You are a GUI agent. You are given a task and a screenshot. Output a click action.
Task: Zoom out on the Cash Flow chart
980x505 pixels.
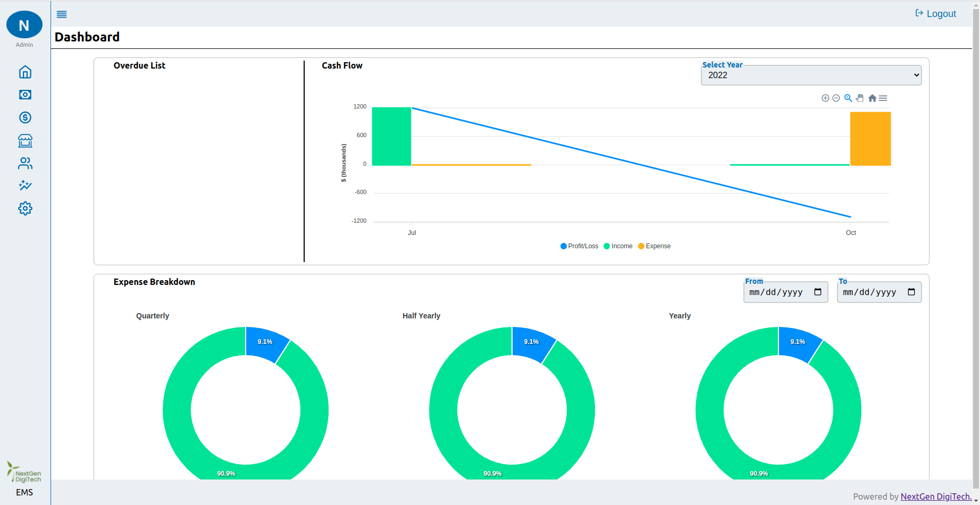tap(836, 98)
